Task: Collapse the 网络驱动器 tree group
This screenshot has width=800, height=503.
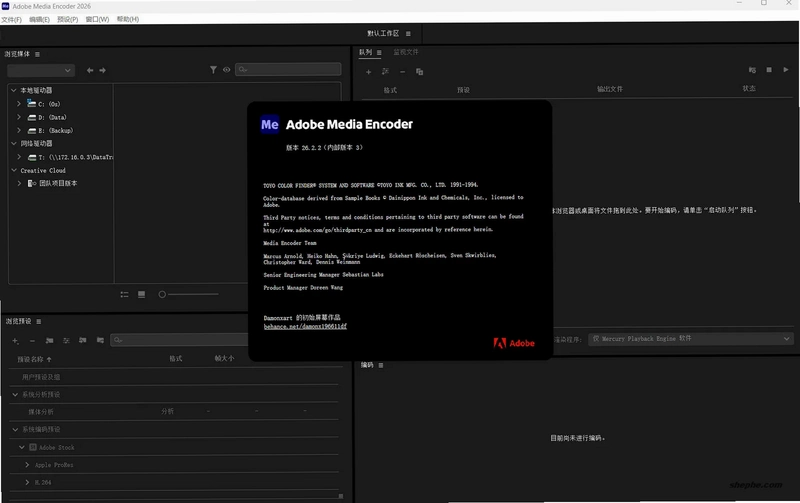Action: (x=14, y=143)
